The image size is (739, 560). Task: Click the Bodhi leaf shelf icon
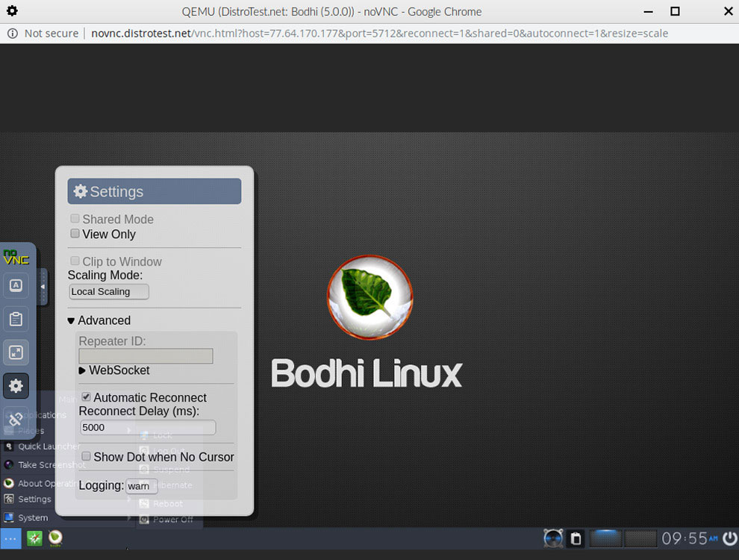(x=55, y=538)
